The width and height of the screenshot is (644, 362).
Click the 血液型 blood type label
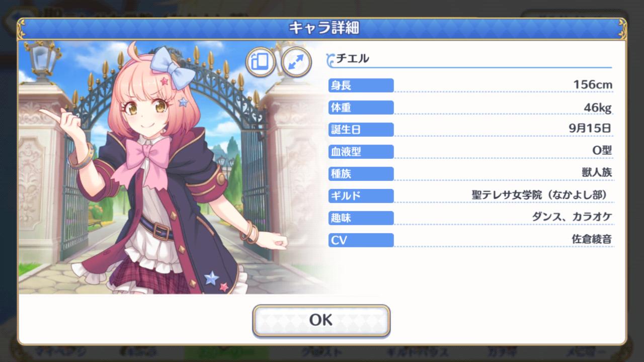tap(361, 151)
